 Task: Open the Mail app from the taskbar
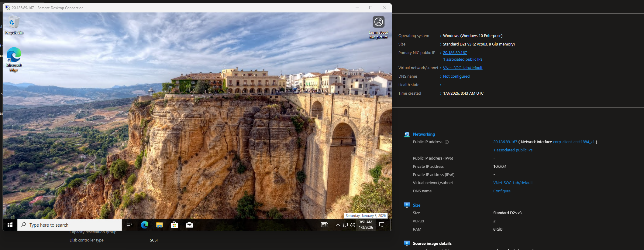pos(189,225)
